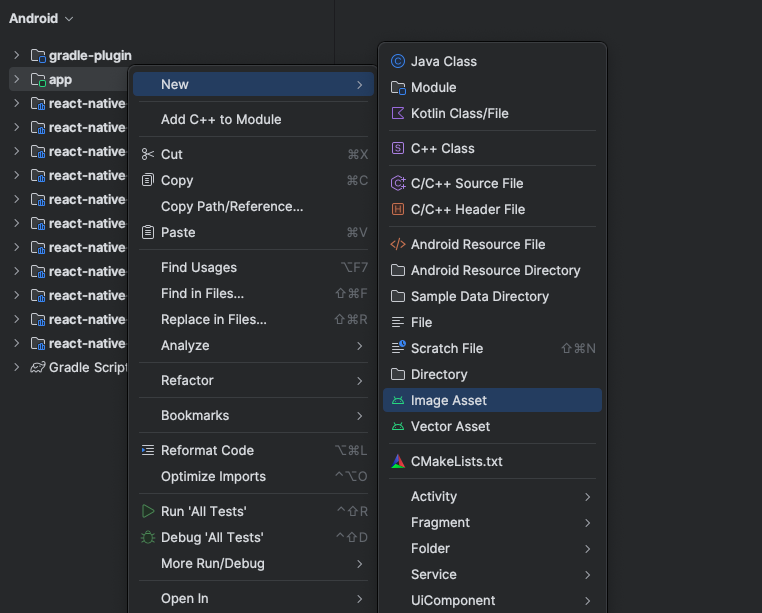Expand the gradle-plugin module tree node
The height and width of the screenshot is (613, 762).
(x=17, y=55)
